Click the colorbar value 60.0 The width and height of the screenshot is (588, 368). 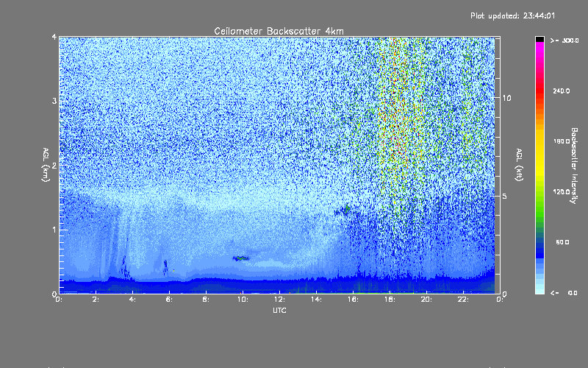[562, 242]
